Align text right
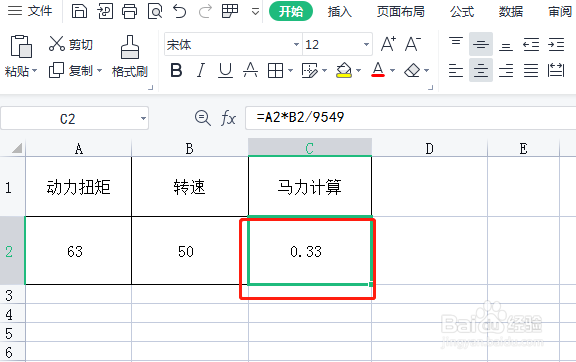Image resolution: width=576 pixels, height=362 pixels. coord(505,70)
